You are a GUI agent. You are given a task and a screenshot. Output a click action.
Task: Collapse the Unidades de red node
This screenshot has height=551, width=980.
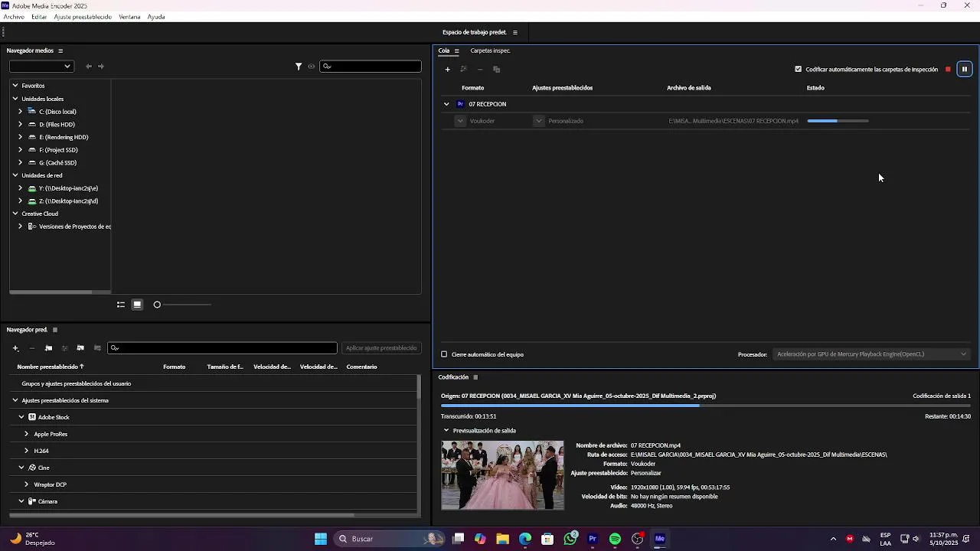click(15, 175)
